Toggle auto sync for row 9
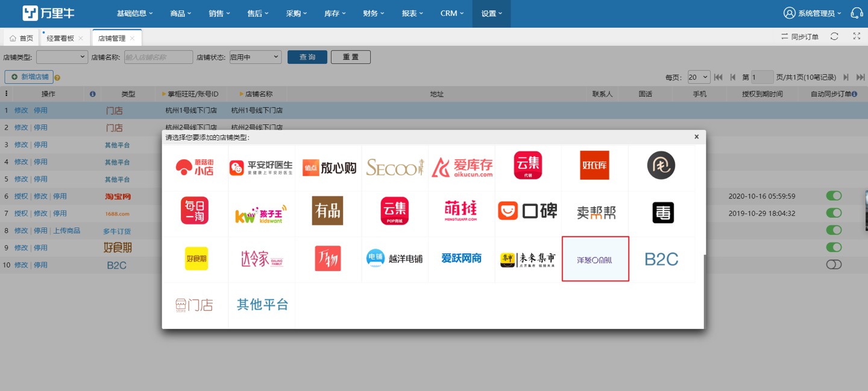 834,247
